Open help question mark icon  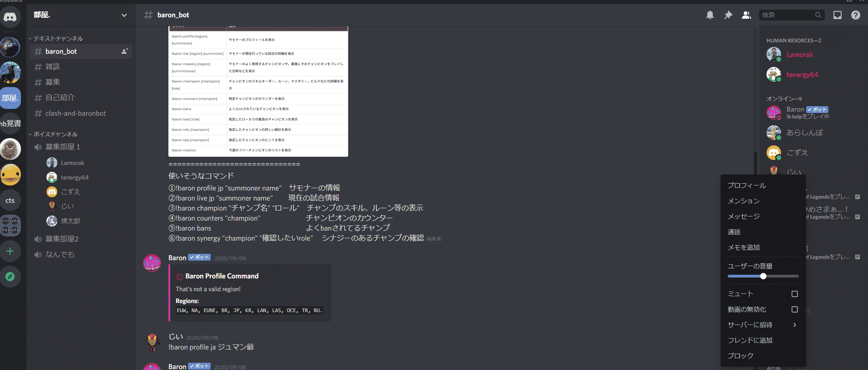click(856, 15)
